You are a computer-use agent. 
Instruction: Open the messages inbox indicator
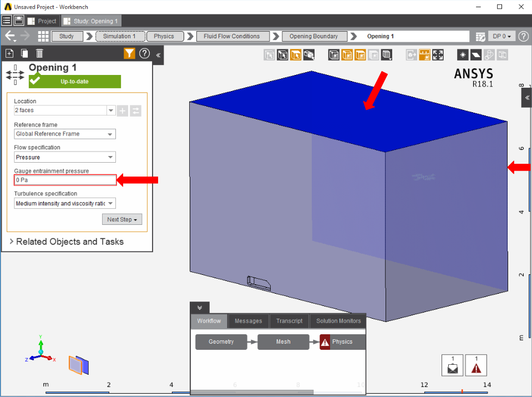click(452, 365)
